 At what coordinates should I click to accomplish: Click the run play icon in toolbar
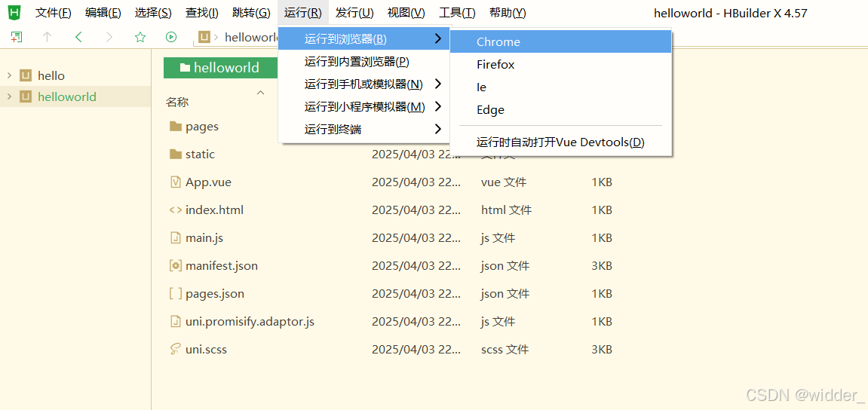click(171, 37)
